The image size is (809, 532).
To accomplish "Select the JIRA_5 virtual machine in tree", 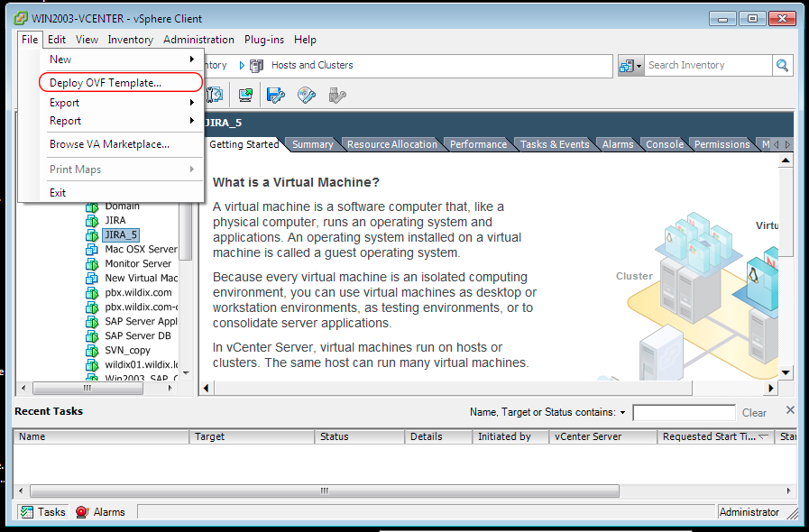I will point(121,235).
